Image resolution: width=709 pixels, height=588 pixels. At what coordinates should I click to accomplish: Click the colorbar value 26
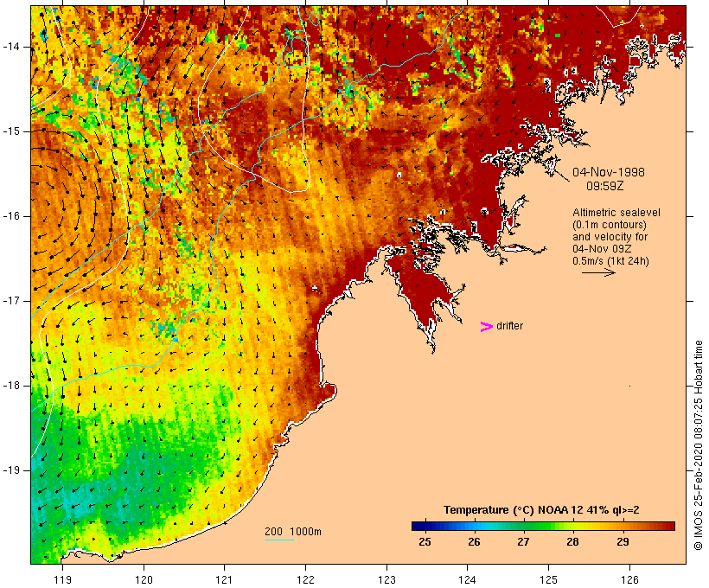tap(474, 542)
